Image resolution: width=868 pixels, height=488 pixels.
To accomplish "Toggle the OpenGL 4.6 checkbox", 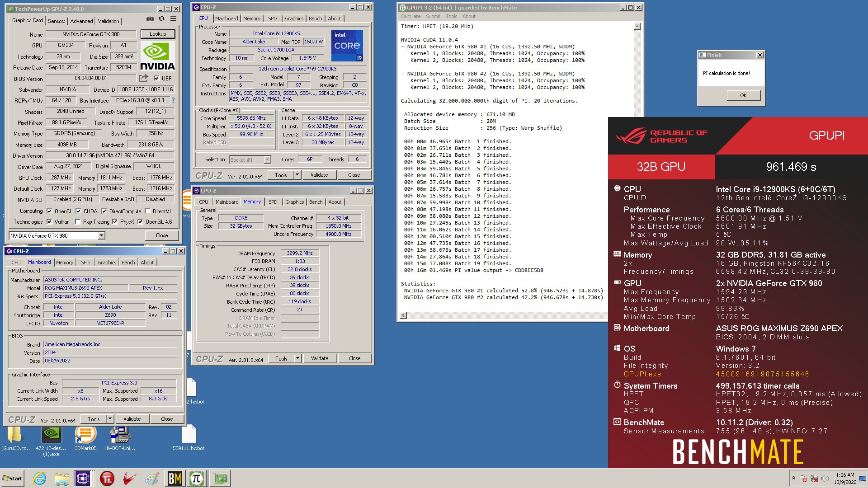I will pyautogui.click(x=140, y=221).
